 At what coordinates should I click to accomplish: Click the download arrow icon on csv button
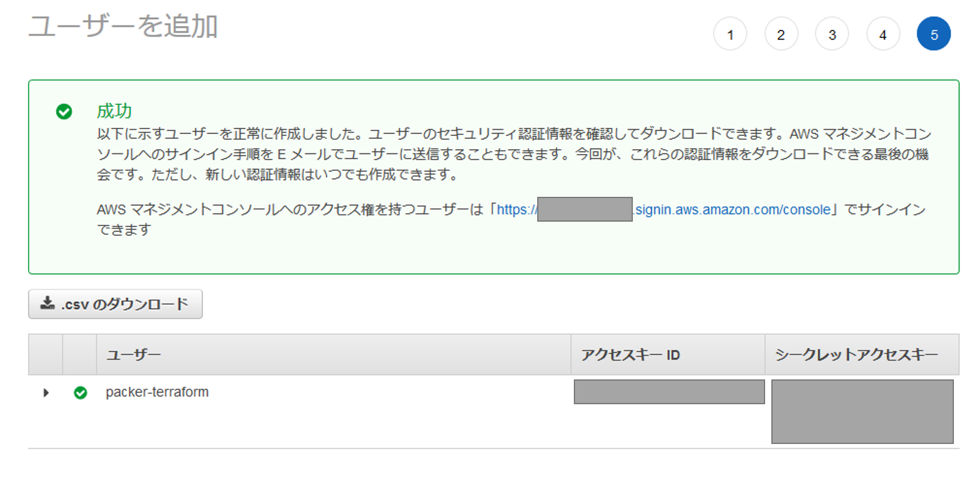click(47, 304)
